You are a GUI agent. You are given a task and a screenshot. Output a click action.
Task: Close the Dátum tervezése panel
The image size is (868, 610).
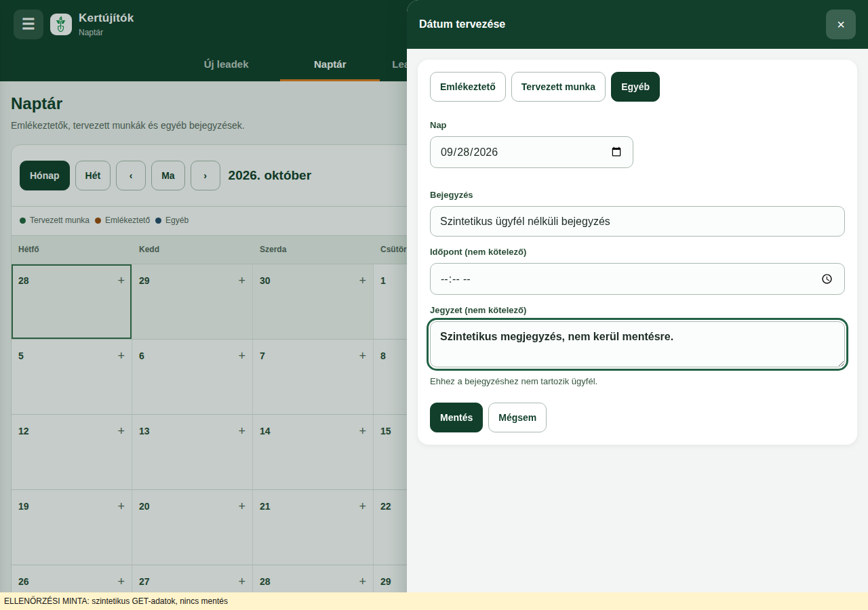pos(841,24)
